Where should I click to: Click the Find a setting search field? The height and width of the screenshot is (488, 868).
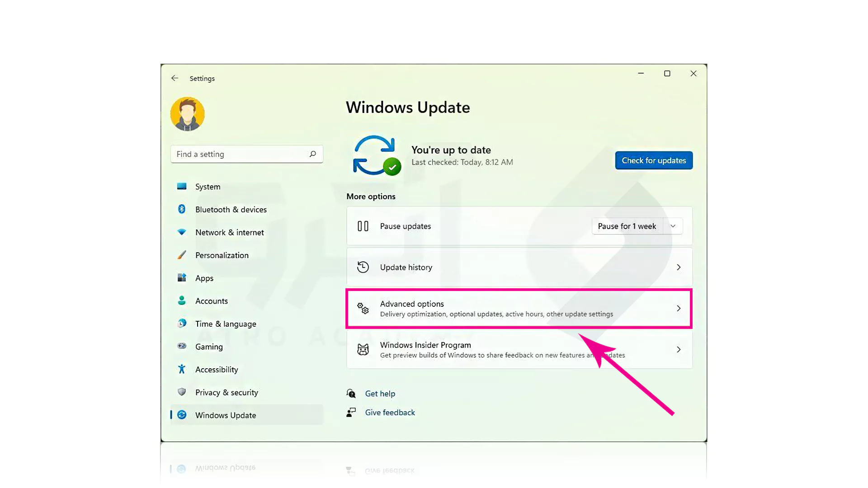point(240,154)
